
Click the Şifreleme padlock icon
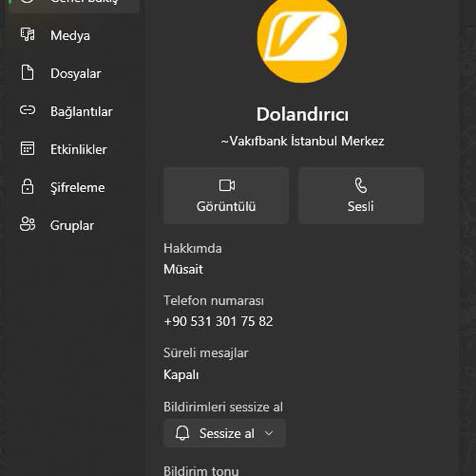tap(27, 186)
